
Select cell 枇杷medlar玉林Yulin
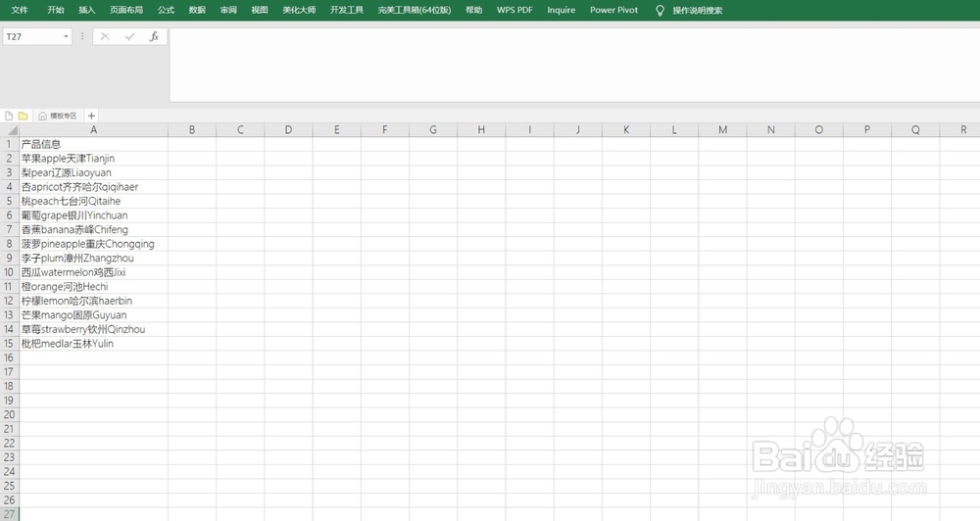coord(94,344)
